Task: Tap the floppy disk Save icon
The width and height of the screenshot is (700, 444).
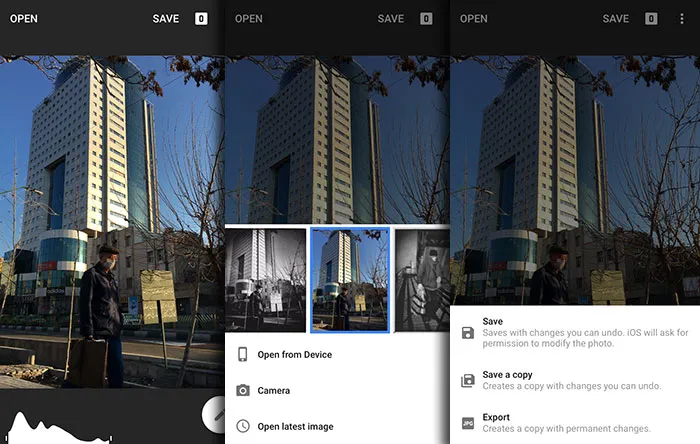Action: tap(468, 332)
